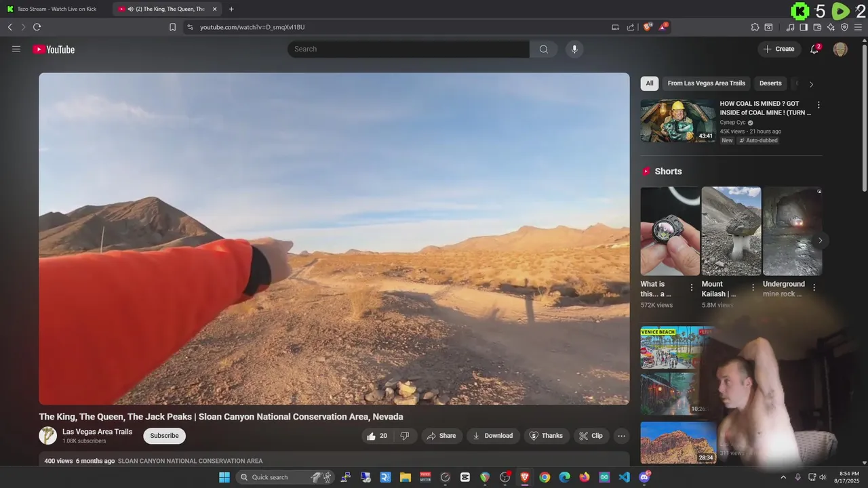This screenshot has height=488, width=868.
Task: Click the video player to pause
Action: 334,239
